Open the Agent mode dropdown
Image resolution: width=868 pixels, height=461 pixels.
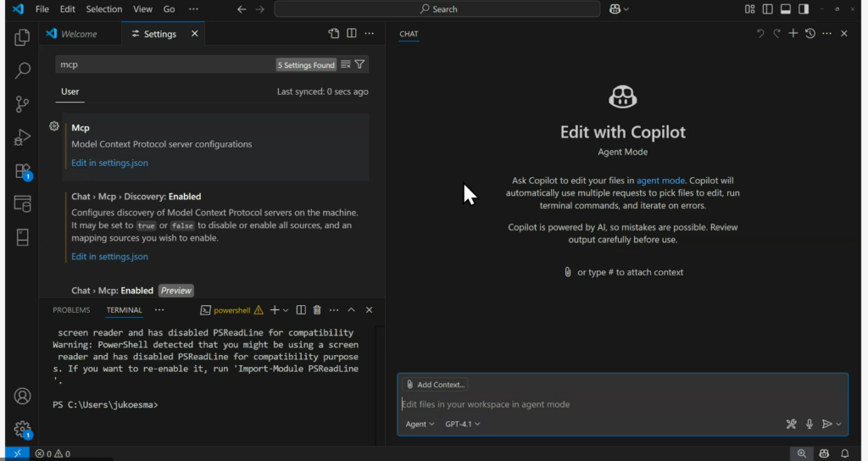[420, 424]
